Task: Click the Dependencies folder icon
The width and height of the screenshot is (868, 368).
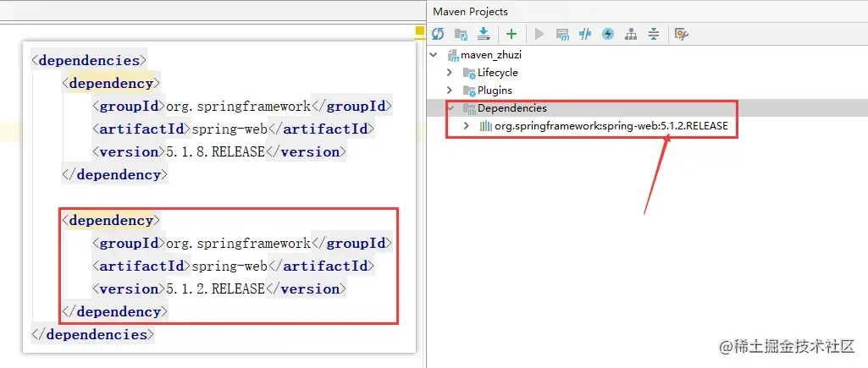Action: coord(469,108)
